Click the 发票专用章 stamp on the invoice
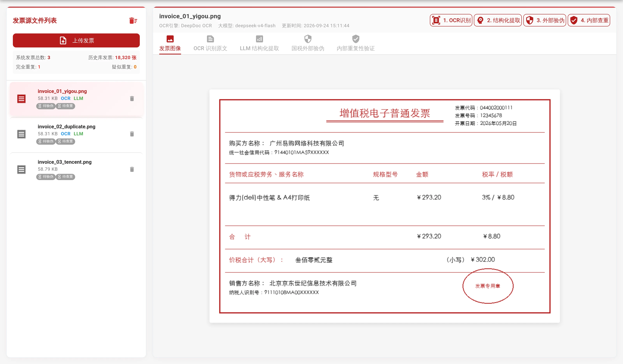Viewport: 623px width, 364px height. point(488,286)
